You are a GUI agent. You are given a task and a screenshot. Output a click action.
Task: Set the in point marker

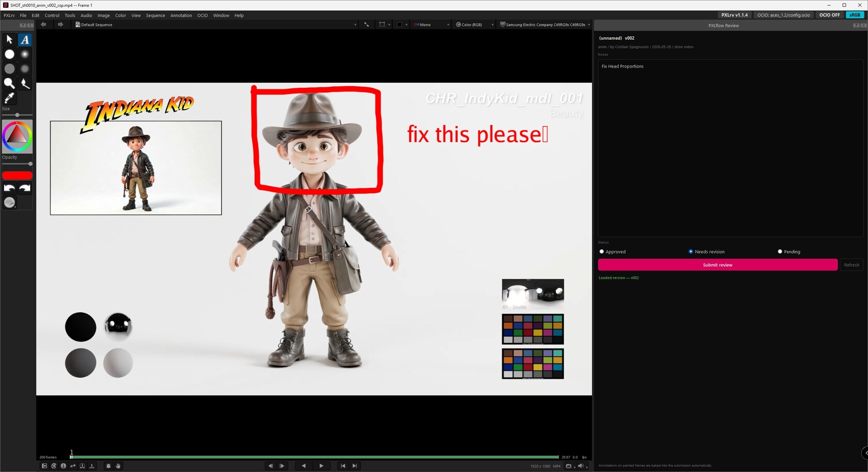(x=82, y=466)
